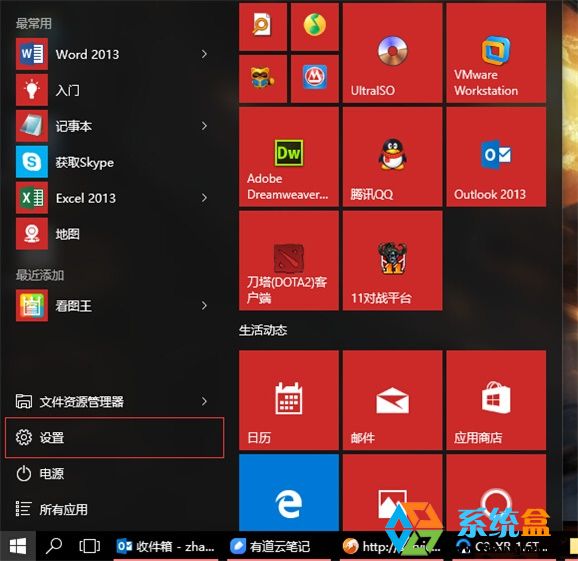Viewport: 578px width, 561px height.
Task: Switch to Outlook 收件箱 taskbar window
Action: pos(166,546)
